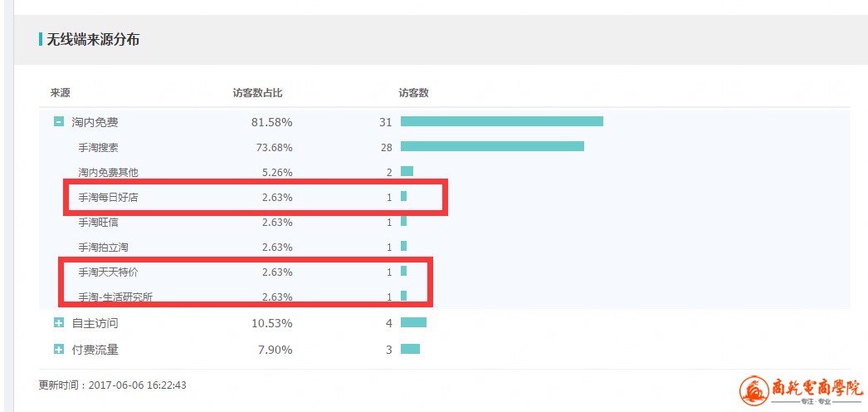868x412 pixels.
Task: Expand the 付费流量 source group
Action: [59, 350]
